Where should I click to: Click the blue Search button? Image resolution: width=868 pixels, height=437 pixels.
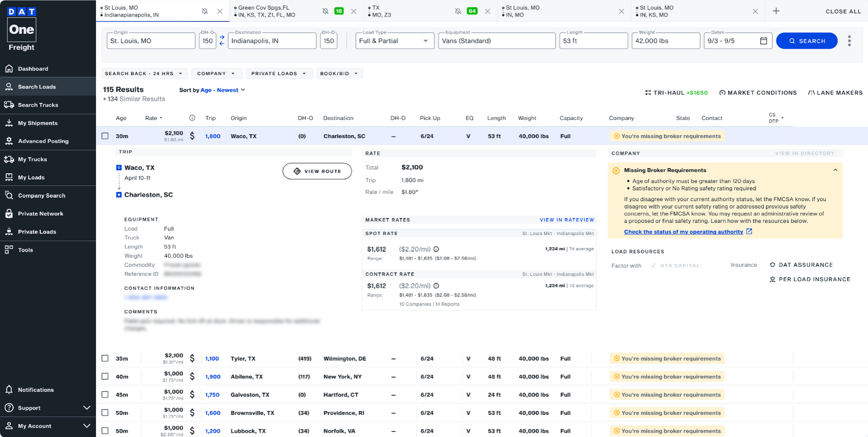point(807,41)
